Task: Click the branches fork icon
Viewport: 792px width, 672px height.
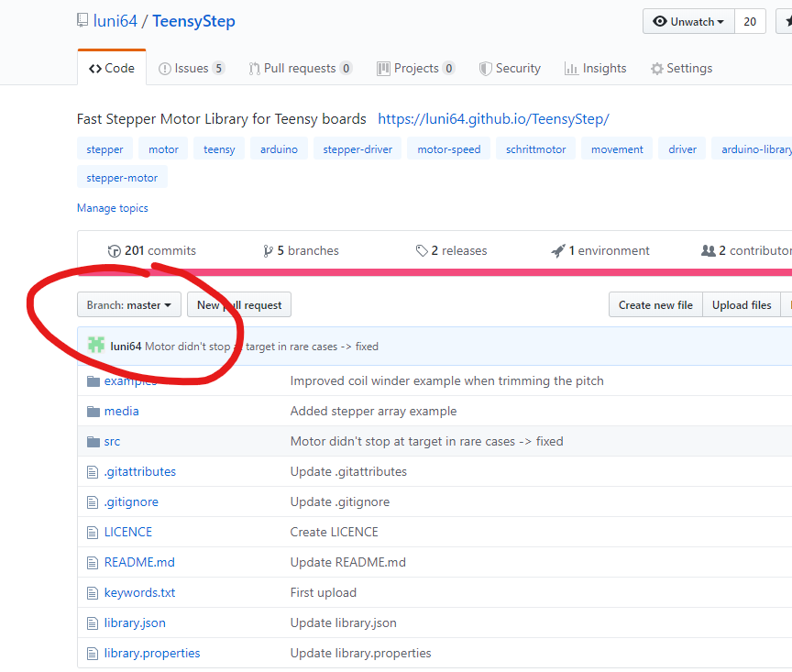Action: pos(268,251)
